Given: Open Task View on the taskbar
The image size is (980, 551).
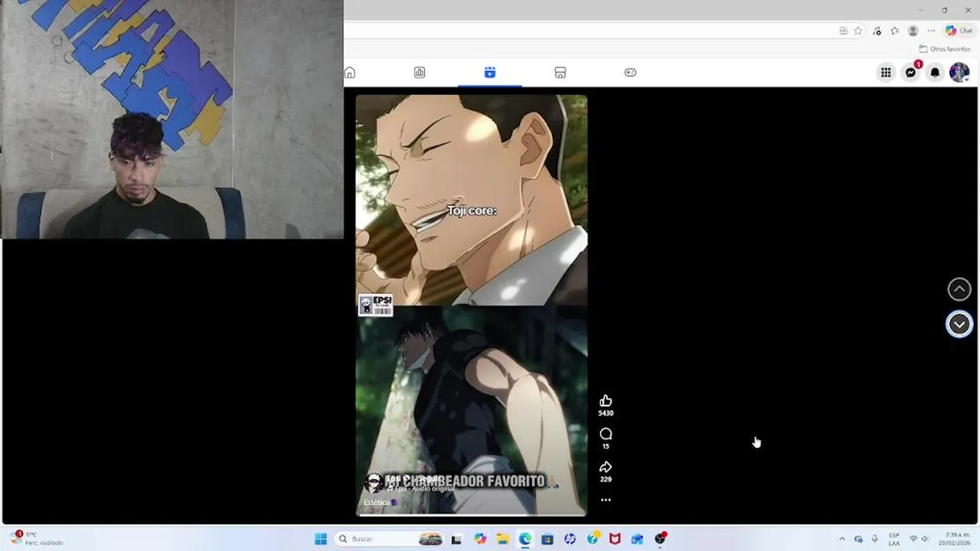Looking at the screenshot, I should click(456, 539).
